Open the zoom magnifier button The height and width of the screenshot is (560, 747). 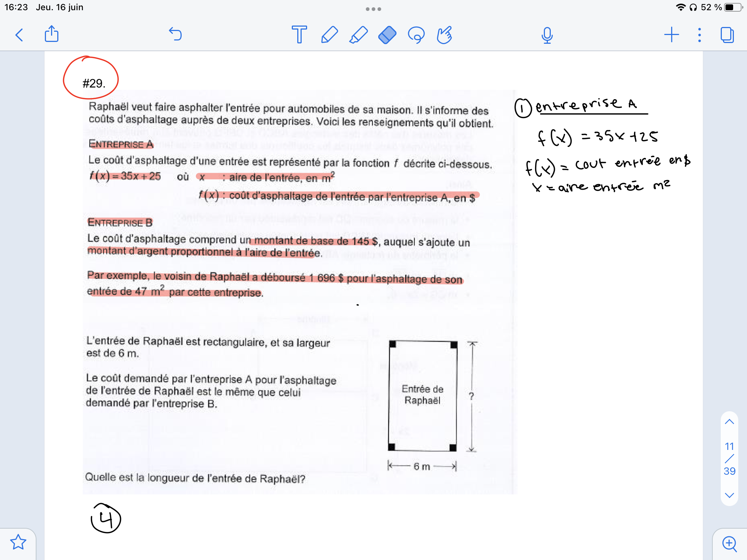point(729,544)
